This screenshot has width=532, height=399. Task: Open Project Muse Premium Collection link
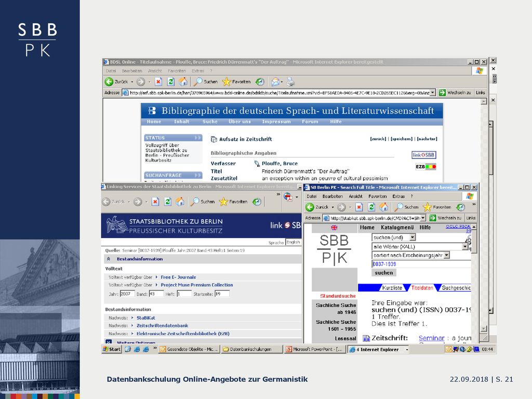[x=197, y=285]
